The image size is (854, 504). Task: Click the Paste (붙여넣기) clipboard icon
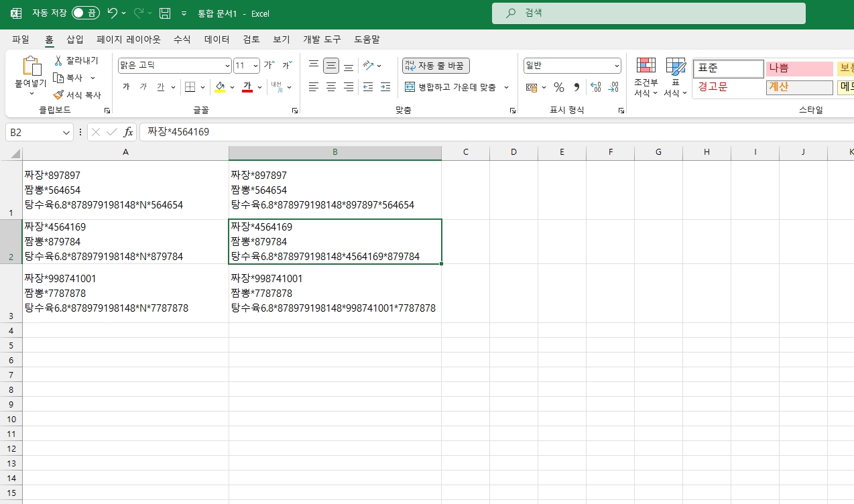coord(31,66)
